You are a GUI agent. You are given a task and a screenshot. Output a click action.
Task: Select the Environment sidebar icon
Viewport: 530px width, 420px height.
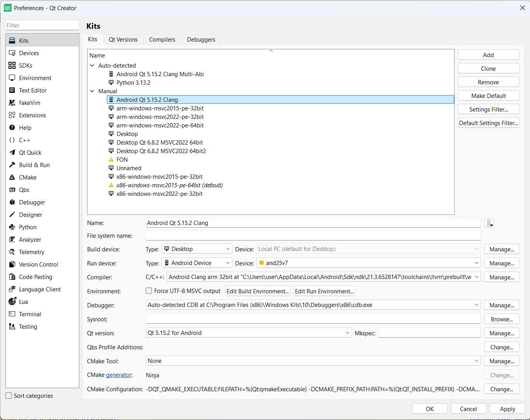pyautogui.click(x=12, y=78)
